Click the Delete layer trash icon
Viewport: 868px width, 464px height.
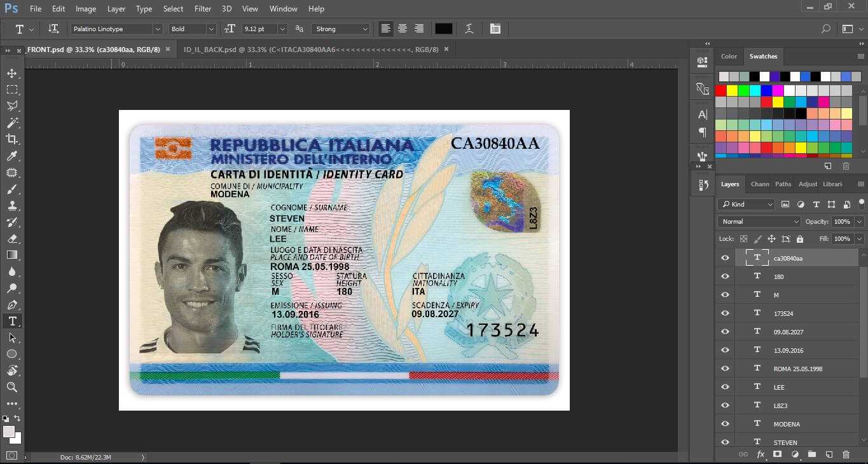846,454
